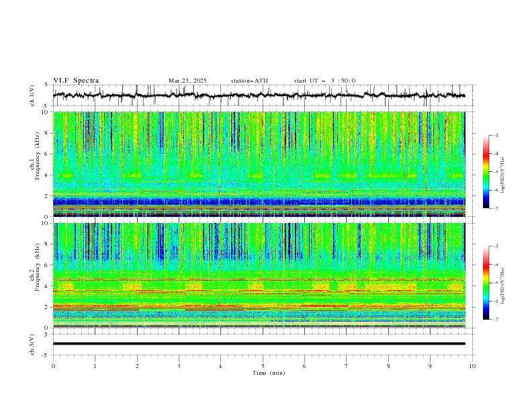Click time axis tick label "2"
The height and width of the screenshot is (411, 532).
(x=137, y=366)
